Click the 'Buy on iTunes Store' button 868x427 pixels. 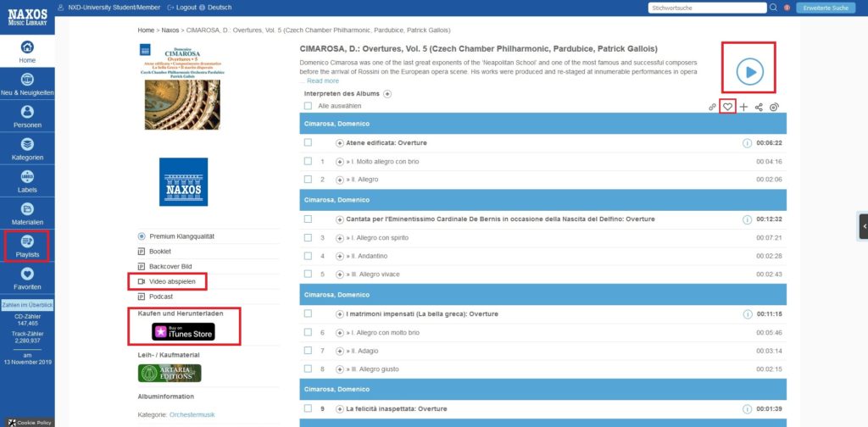(x=183, y=331)
